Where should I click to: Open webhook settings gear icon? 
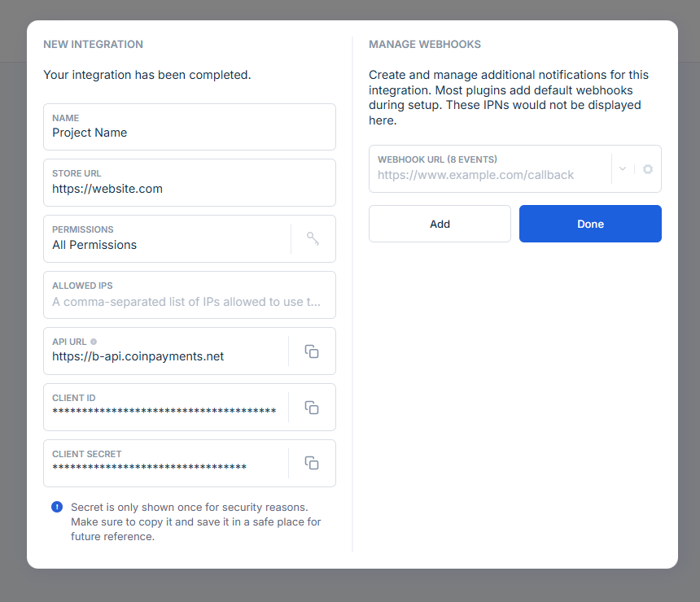click(648, 169)
